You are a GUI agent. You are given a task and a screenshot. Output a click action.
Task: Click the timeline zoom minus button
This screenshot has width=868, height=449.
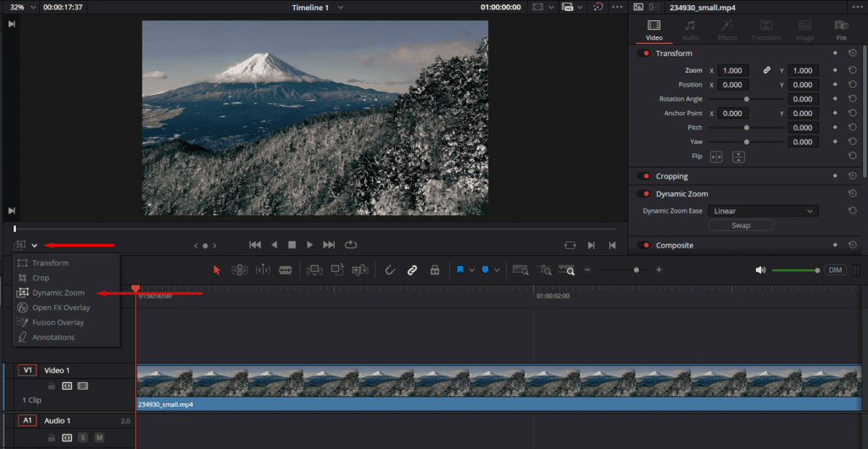[x=587, y=270]
